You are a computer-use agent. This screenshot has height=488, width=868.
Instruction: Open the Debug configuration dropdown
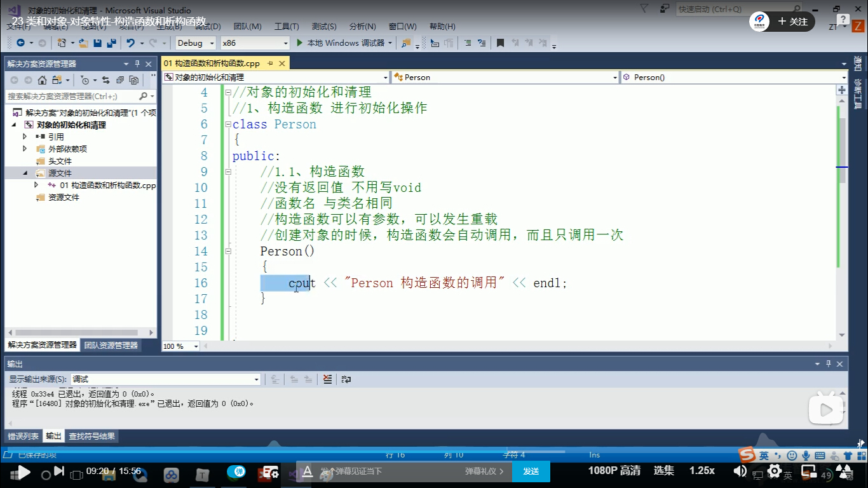pos(198,43)
